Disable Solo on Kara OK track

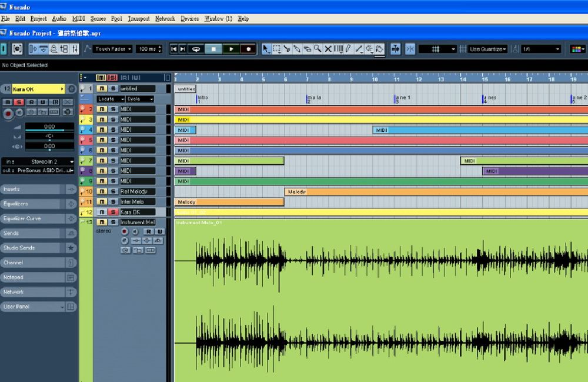click(x=113, y=212)
